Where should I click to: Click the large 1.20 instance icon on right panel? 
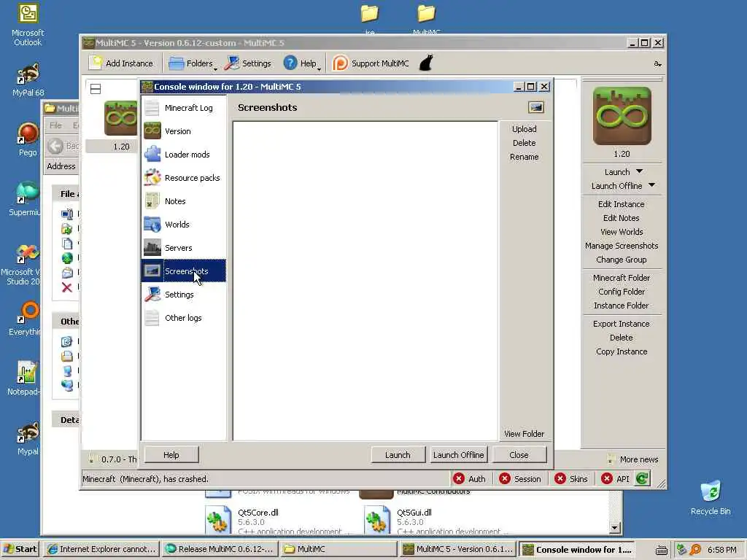(622, 116)
